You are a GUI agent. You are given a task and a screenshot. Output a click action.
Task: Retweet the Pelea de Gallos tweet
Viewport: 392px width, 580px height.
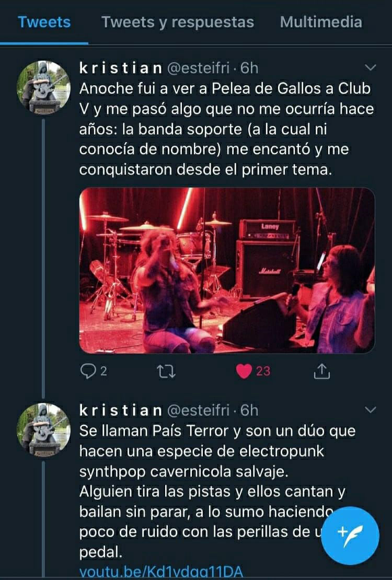click(x=166, y=372)
